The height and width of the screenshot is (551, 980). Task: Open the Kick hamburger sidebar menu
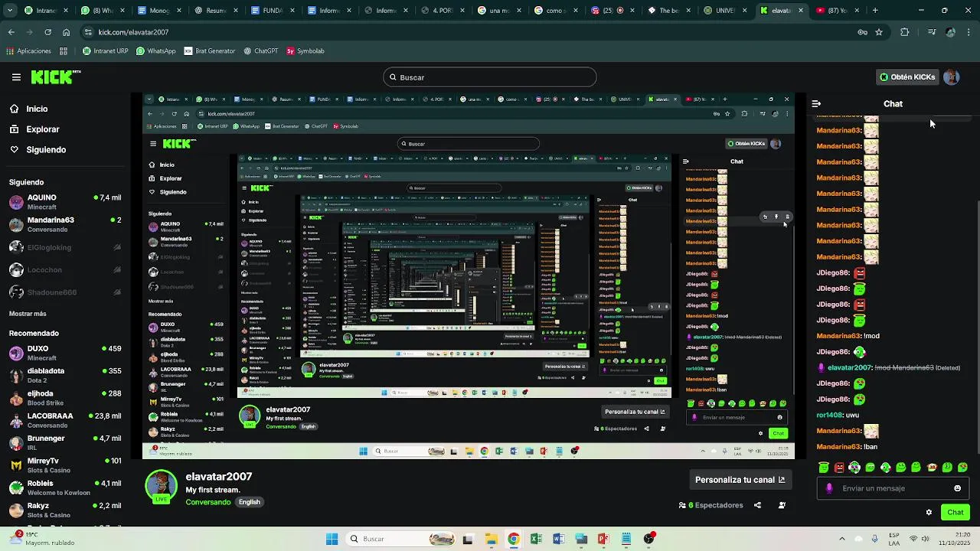pos(16,77)
